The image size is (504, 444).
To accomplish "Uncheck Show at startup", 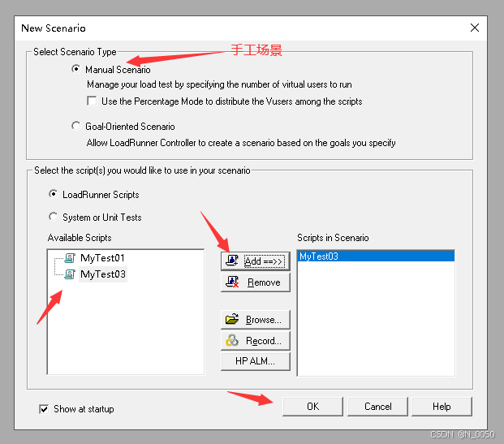I will pos(44,409).
